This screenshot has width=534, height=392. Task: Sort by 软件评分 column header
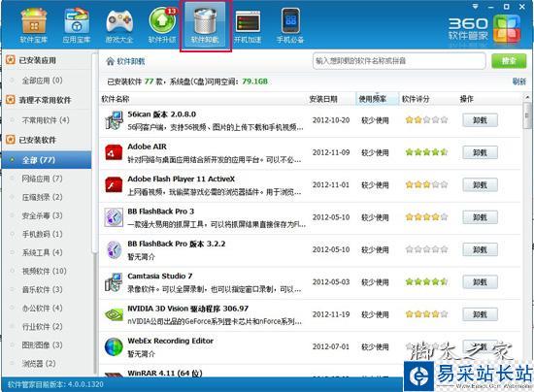[x=416, y=99]
